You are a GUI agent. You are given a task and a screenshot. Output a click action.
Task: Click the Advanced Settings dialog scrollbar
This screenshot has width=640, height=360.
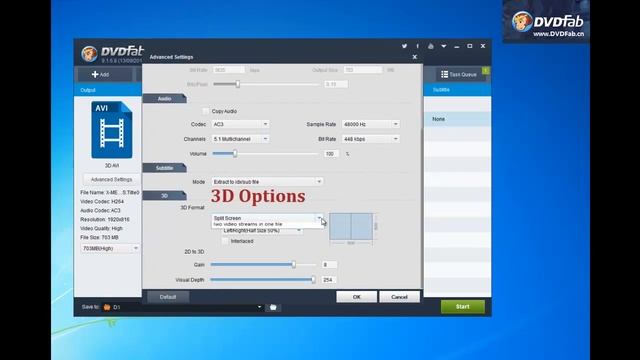[x=421, y=208]
